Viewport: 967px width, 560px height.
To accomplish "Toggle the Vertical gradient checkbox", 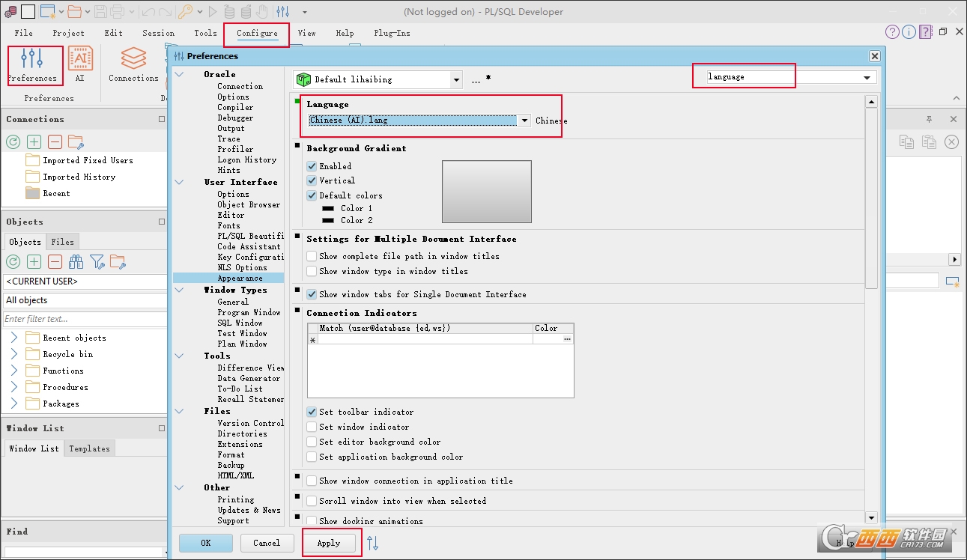I will [x=312, y=180].
